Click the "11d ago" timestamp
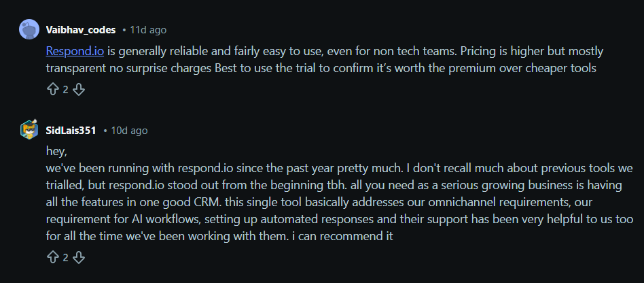This screenshot has height=283, width=644. point(148,30)
